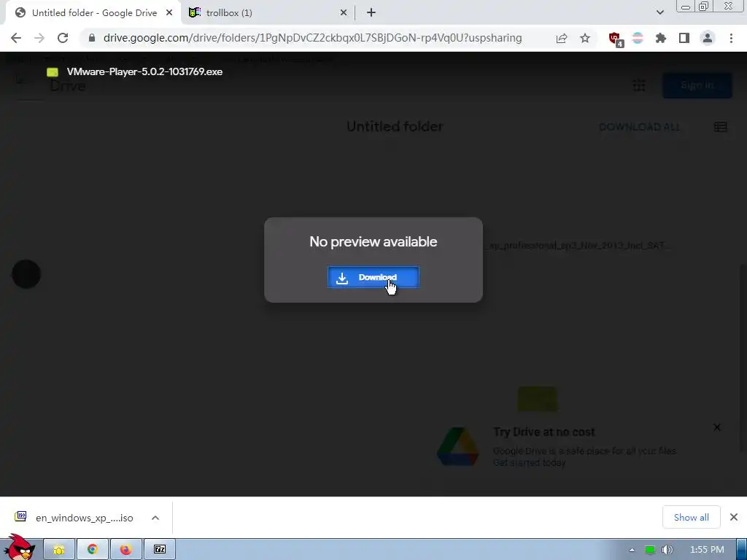Click the browser forward arrow
The width and height of the screenshot is (747, 560).
point(39,38)
